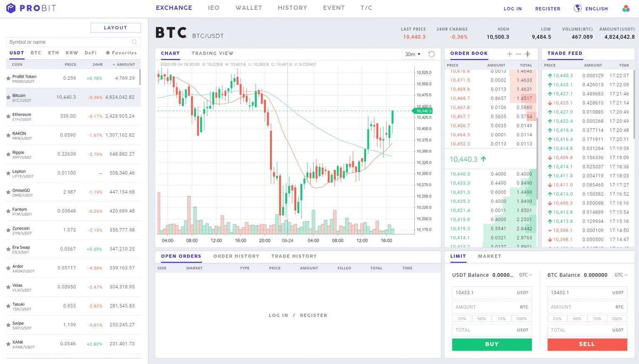The image size is (639, 364).
Task: Go to the WALLET menu
Action: 249,8
